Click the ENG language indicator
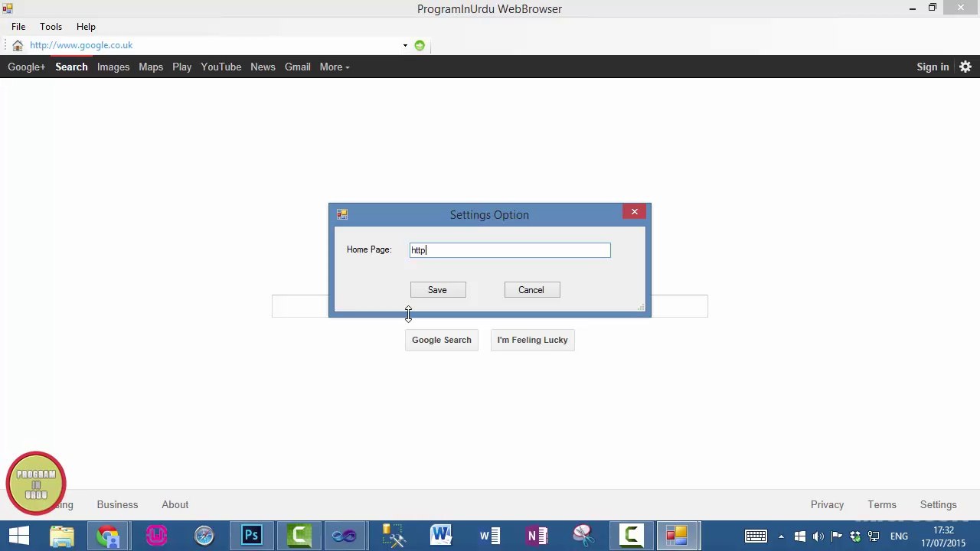Image resolution: width=980 pixels, height=551 pixels. pyautogui.click(x=900, y=536)
